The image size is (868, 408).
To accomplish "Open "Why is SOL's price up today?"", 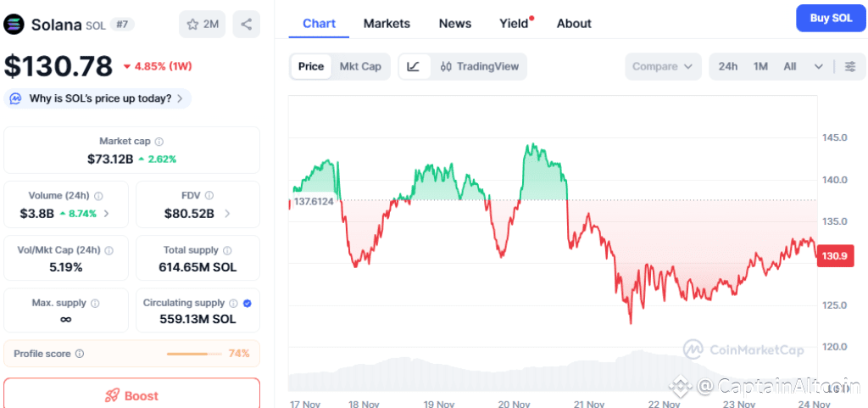I will [97, 98].
